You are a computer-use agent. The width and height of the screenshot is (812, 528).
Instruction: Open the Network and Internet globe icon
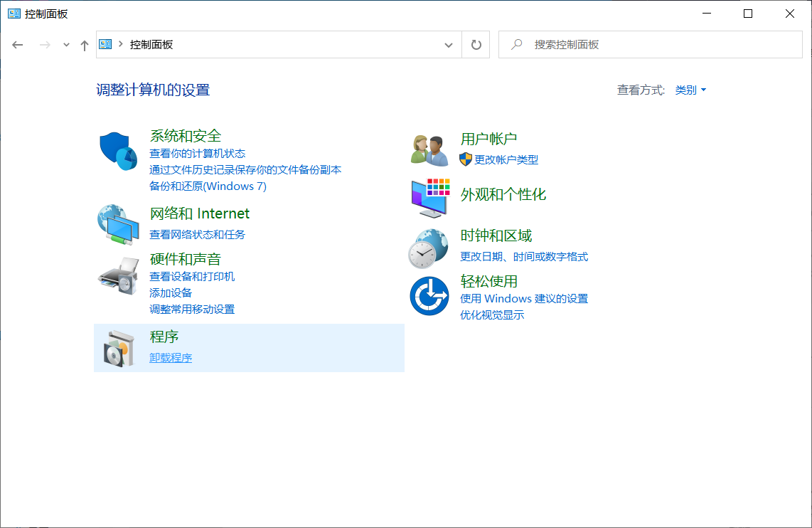pos(118,224)
